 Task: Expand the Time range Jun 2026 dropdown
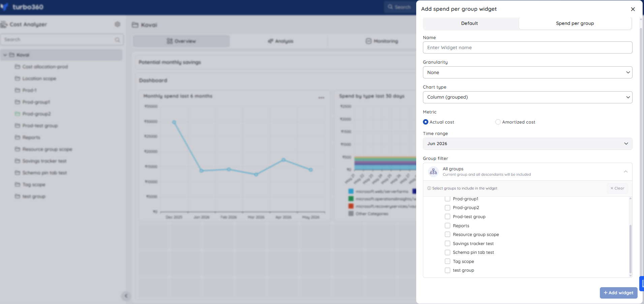527,144
